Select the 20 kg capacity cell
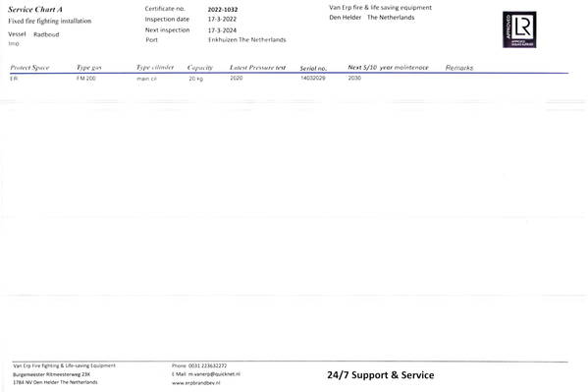 (195, 79)
